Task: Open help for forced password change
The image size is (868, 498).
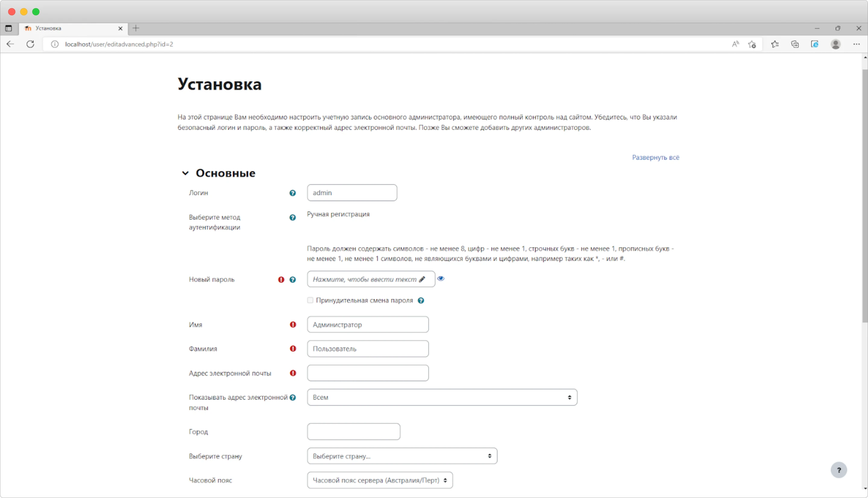Action: (421, 300)
